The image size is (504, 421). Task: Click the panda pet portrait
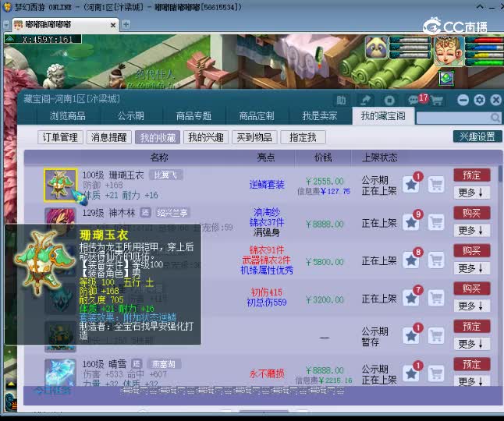tap(376, 48)
